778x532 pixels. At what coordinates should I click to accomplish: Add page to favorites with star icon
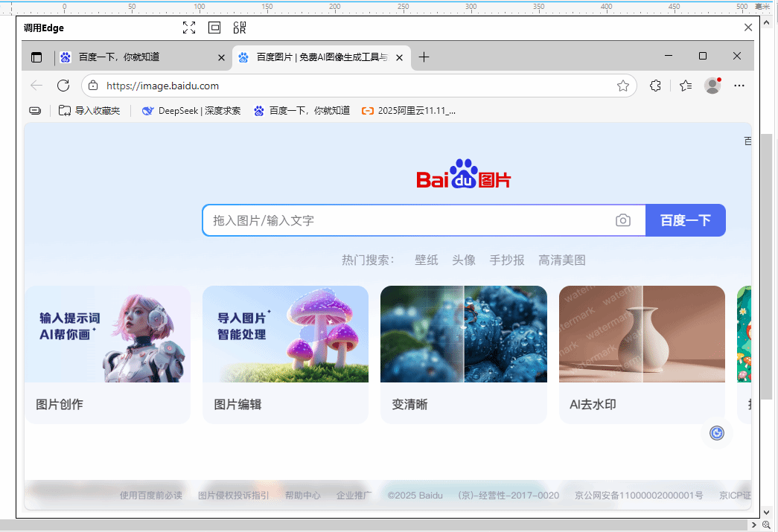click(x=623, y=86)
